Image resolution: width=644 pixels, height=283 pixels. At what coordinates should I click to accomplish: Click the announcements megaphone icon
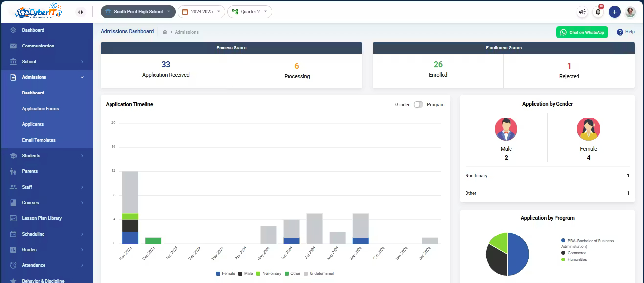[x=582, y=12]
